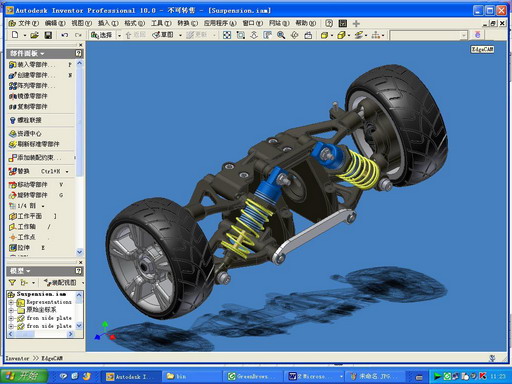Click the Undo arrow icon
Image resolution: width=512 pixels, height=384 pixels.
point(65,35)
